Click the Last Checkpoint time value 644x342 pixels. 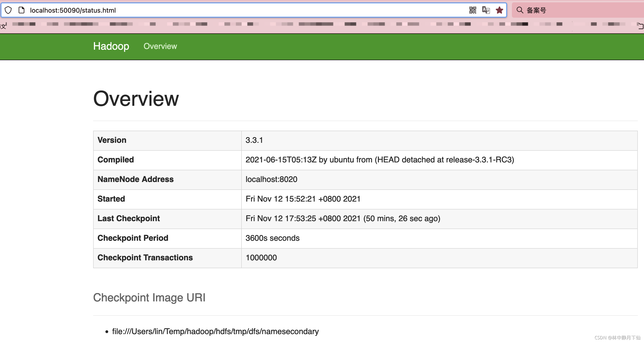(343, 219)
